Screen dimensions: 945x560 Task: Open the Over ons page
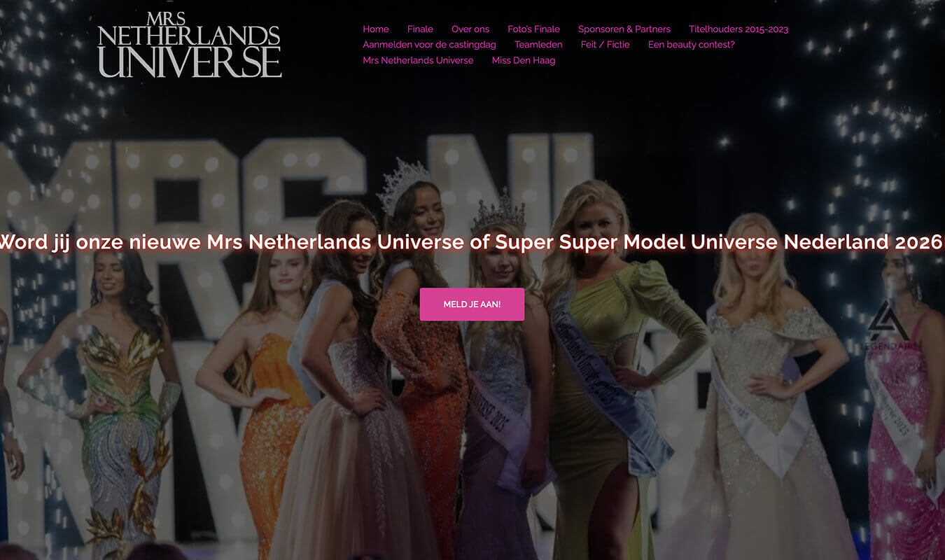coord(470,29)
